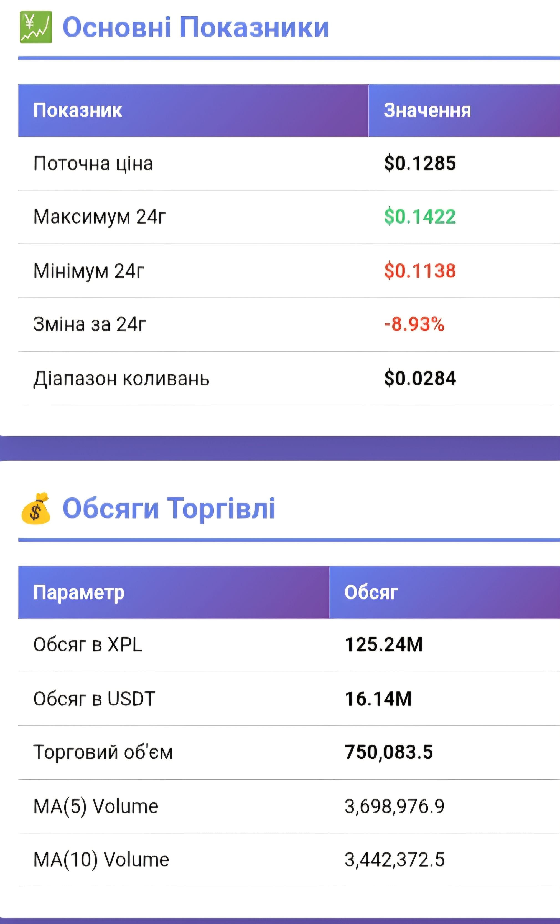
Task: Click the -8.93% change value
Action: (x=414, y=324)
